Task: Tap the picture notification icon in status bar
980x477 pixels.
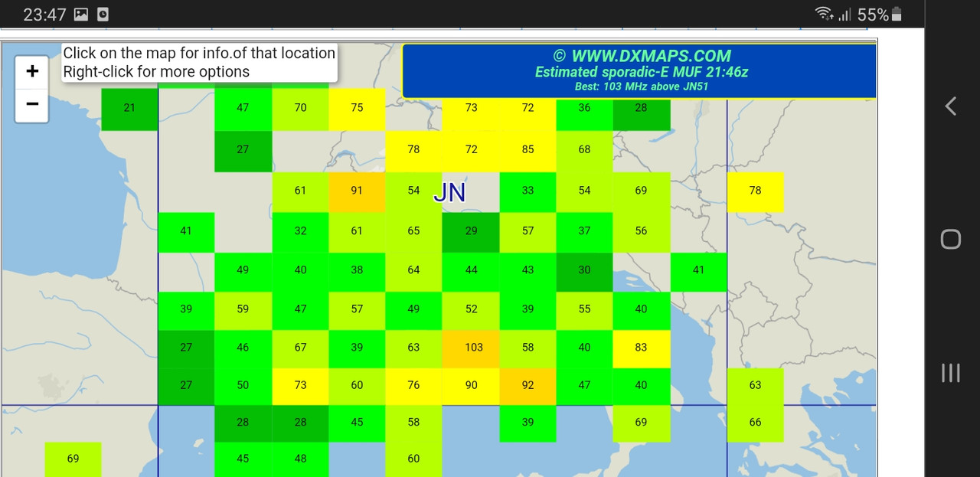Action: 81,15
